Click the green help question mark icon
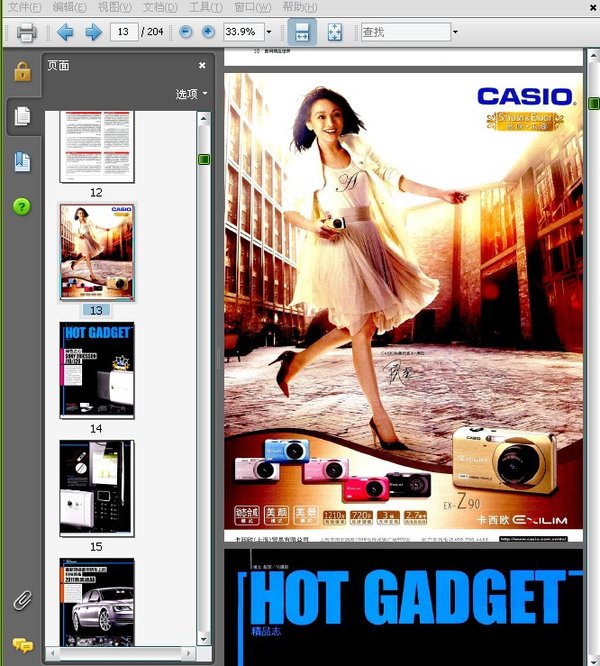The height and width of the screenshot is (666, 600). (x=22, y=207)
